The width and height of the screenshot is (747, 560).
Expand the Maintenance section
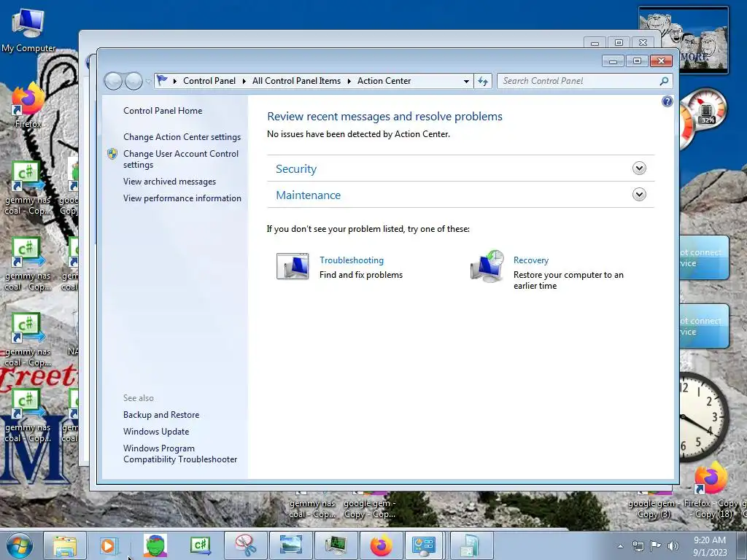point(639,194)
